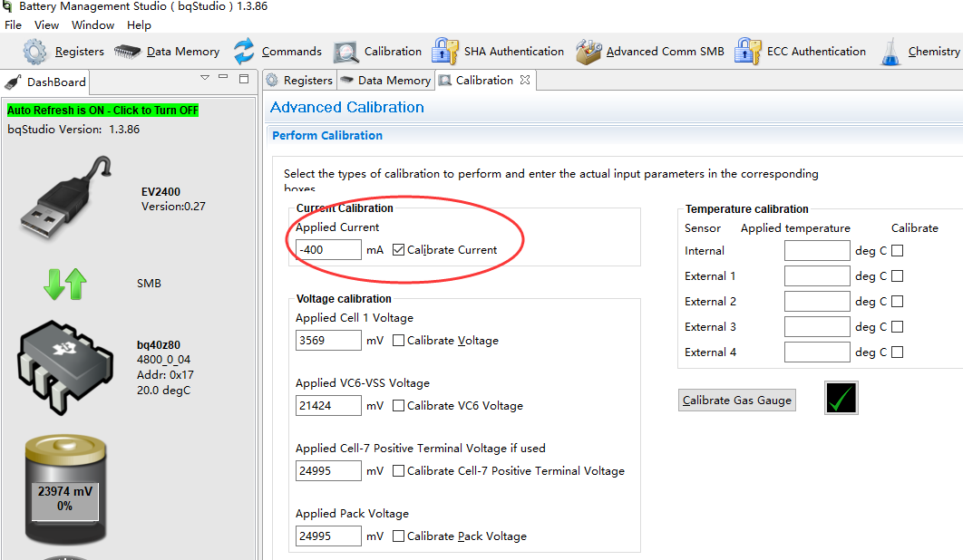Minimize the DashBoard panel
Image resolution: width=963 pixels, height=560 pixels.
click(225, 79)
